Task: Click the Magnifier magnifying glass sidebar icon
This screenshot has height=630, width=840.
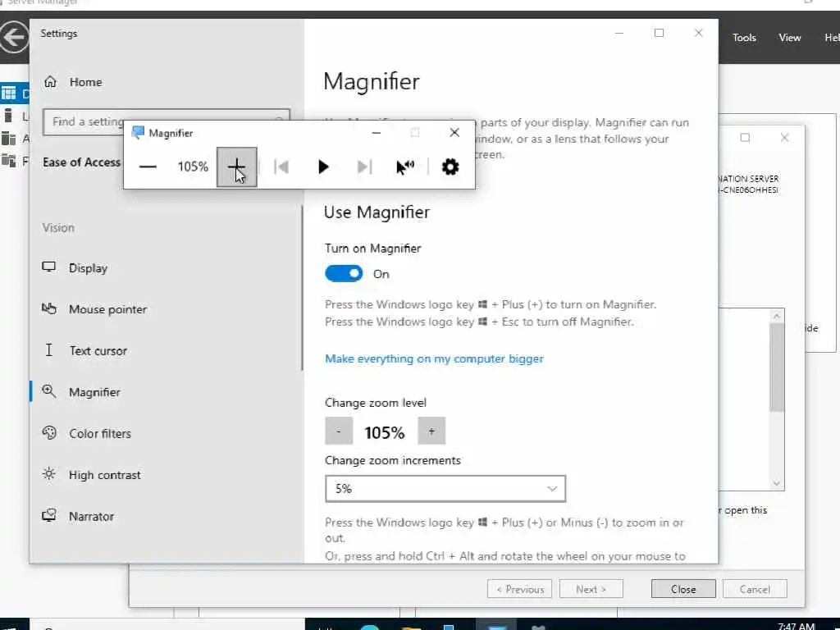Action: [48, 391]
